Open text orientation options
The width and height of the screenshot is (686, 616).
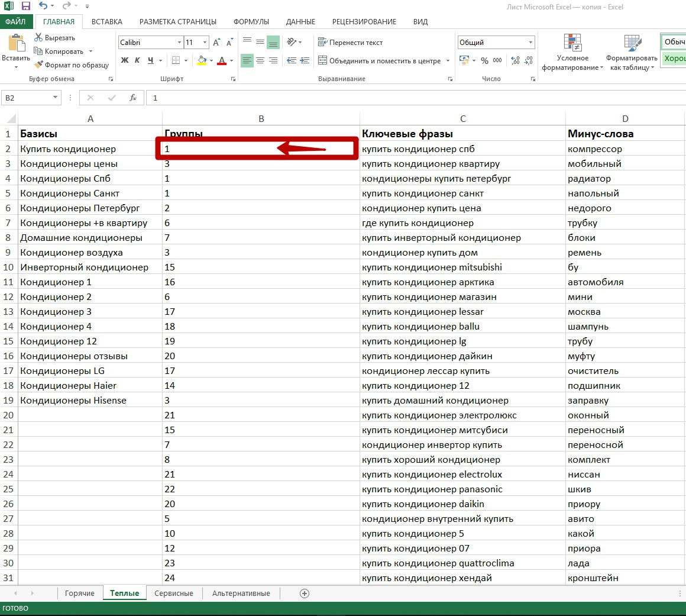coord(294,42)
